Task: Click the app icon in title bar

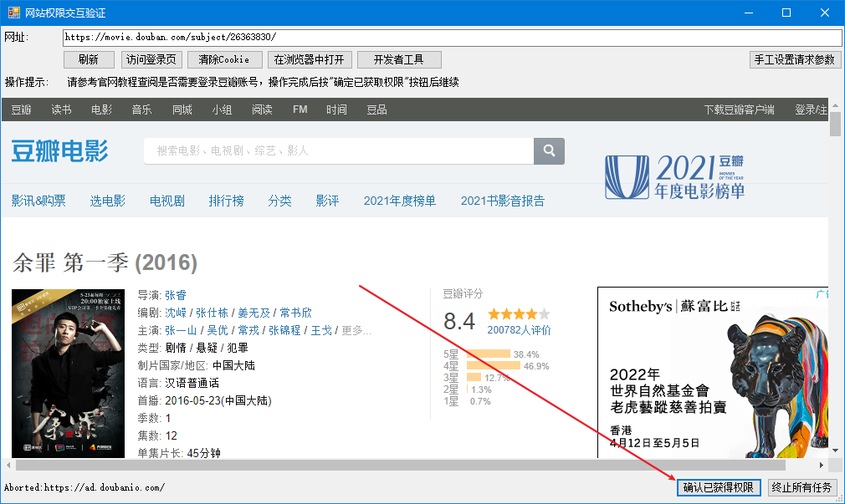Action: [14, 13]
